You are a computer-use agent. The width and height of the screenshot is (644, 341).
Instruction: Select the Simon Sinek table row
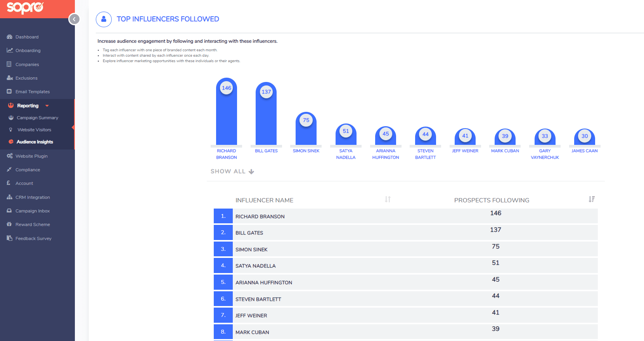(405, 249)
